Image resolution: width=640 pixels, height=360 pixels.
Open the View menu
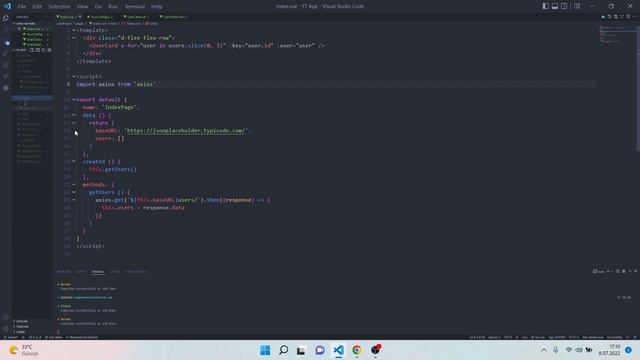pos(82,7)
